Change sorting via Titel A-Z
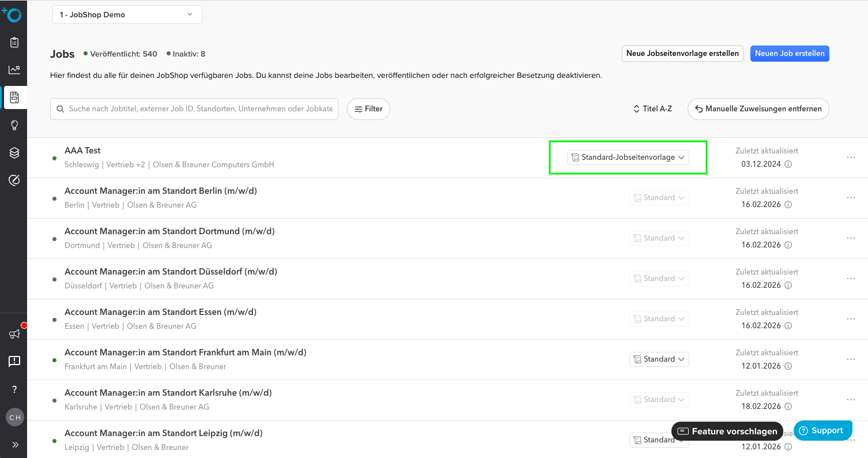 pos(652,108)
